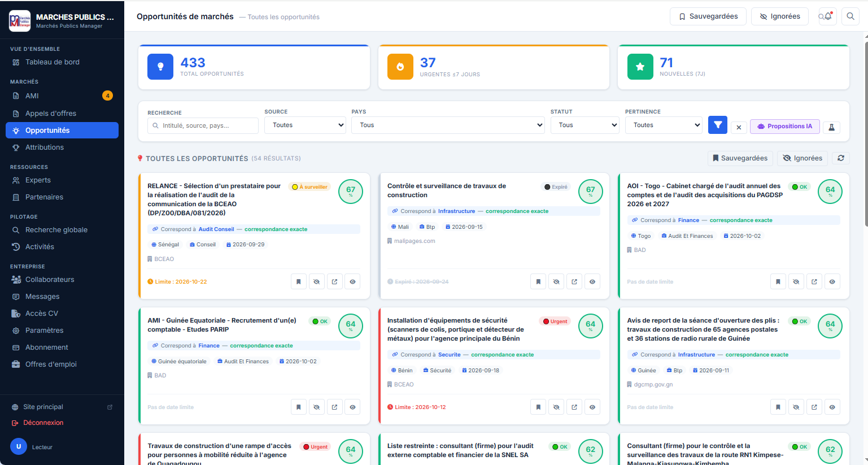Expand the Pays dropdown
This screenshot has width=868, height=465.
(x=448, y=125)
